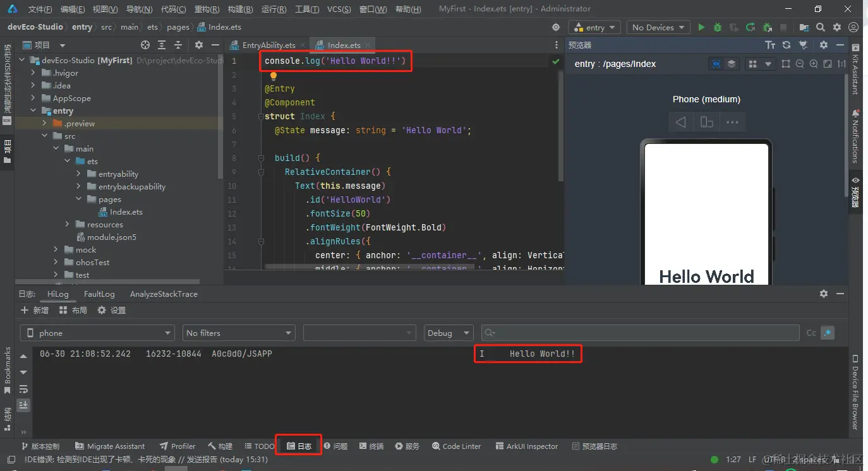Open the ArkUI Inspector tool window
This screenshot has height=471, width=868.
click(x=527, y=446)
